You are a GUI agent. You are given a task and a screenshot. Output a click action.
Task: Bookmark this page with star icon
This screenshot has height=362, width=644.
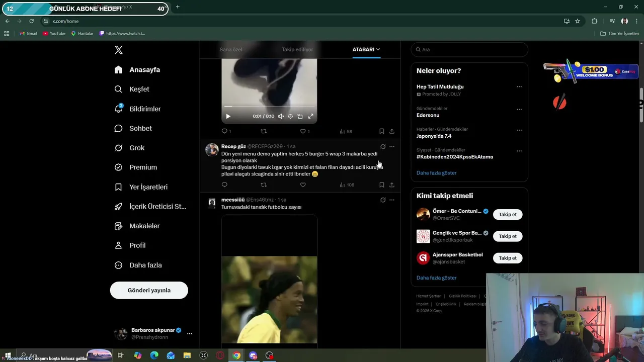[578, 21]
